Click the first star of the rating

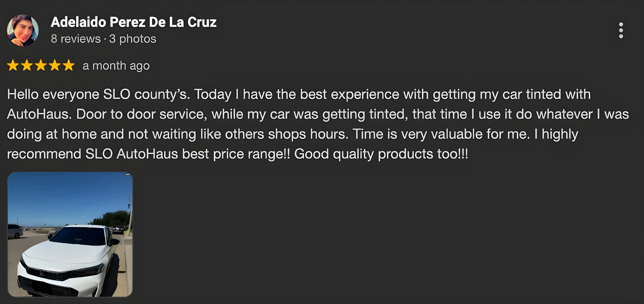click(13, 66)
